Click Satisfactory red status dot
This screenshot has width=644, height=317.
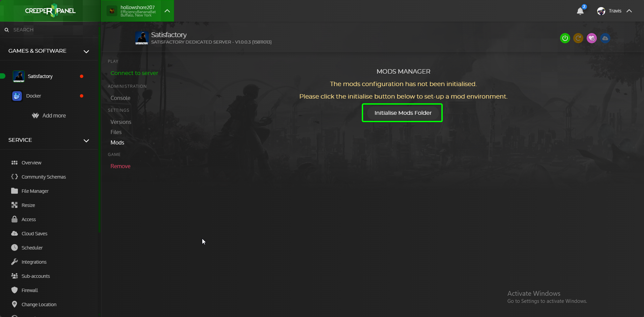(x=82, y=76)
